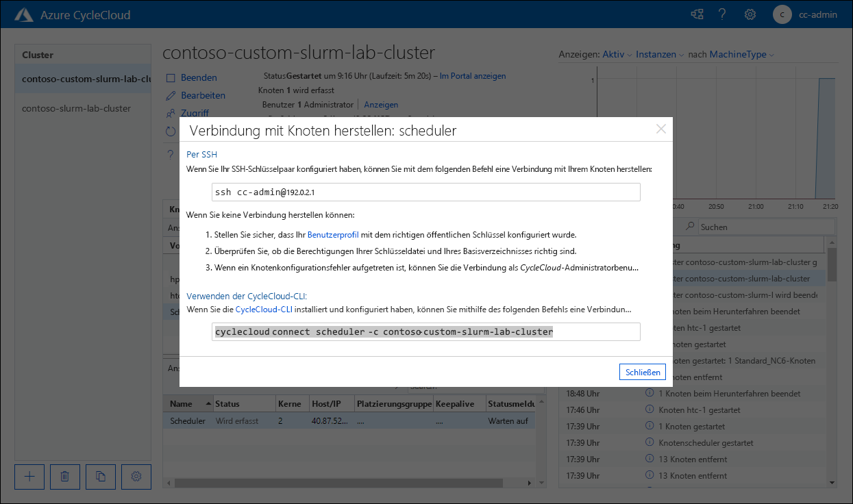Add a new cluster with the plus icon

click(x=29, y=477)
